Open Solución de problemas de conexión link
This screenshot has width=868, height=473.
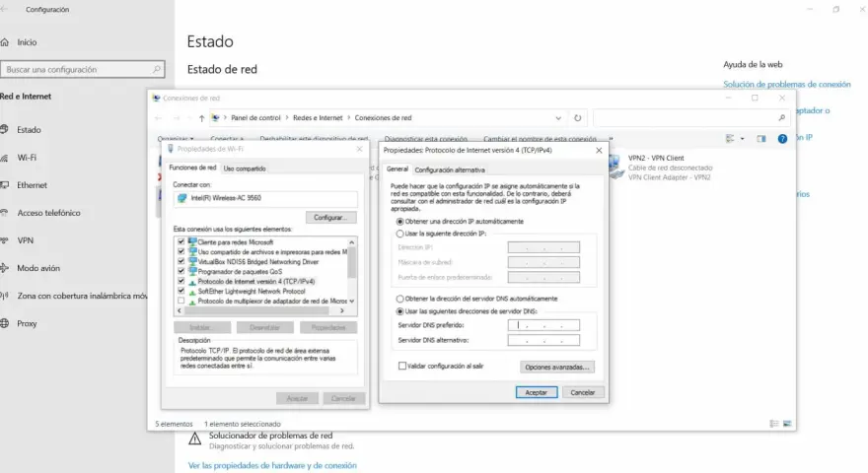[787, 84]
